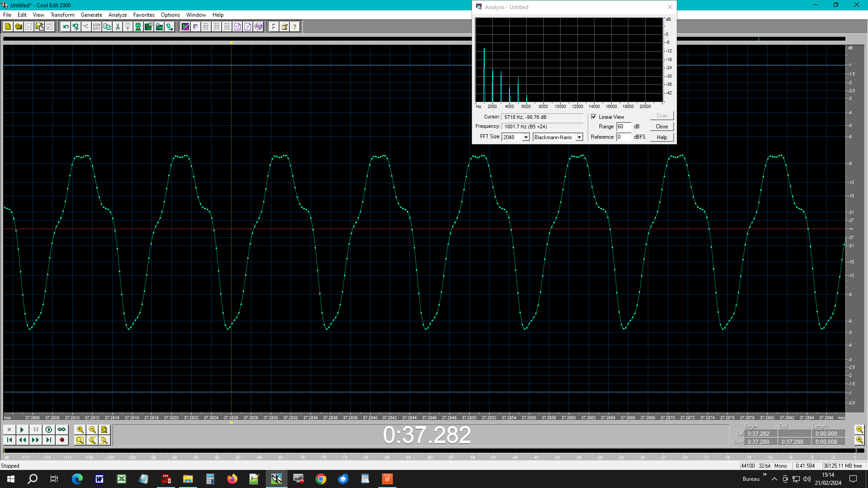Click the Range dB input field
The image size is (868, 488).
pos(623,127)
